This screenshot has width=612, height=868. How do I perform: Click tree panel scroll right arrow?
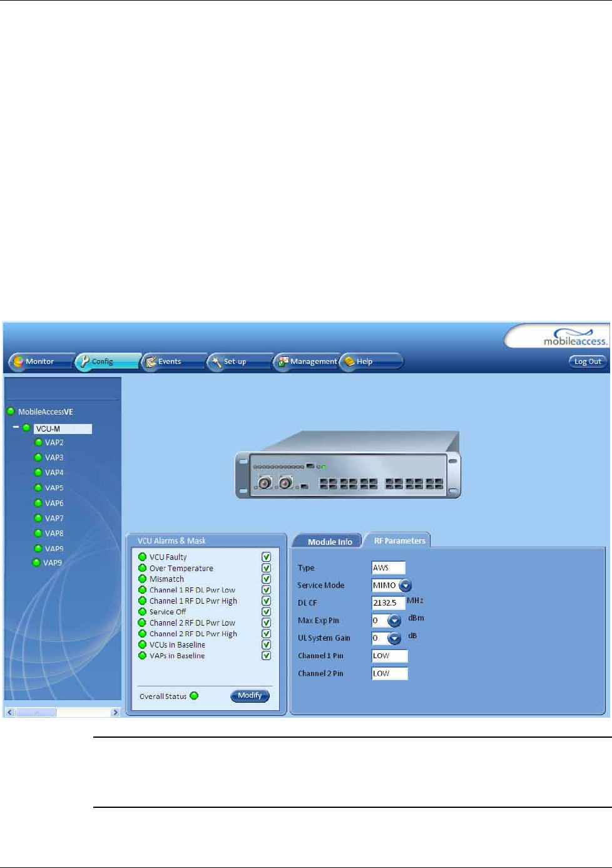pyautogui.click(x=115, y=713)
